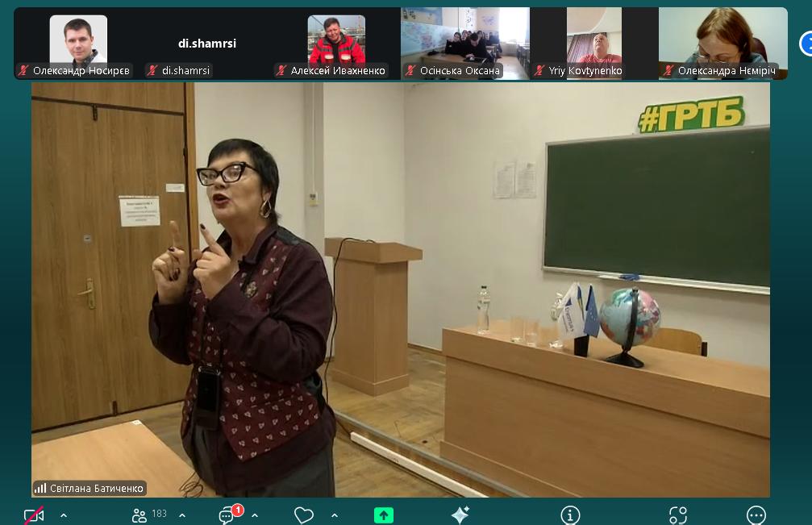Viewport: 812px width, 525px height.
Task: Expand chat options chevron
Action: [255, 515]
